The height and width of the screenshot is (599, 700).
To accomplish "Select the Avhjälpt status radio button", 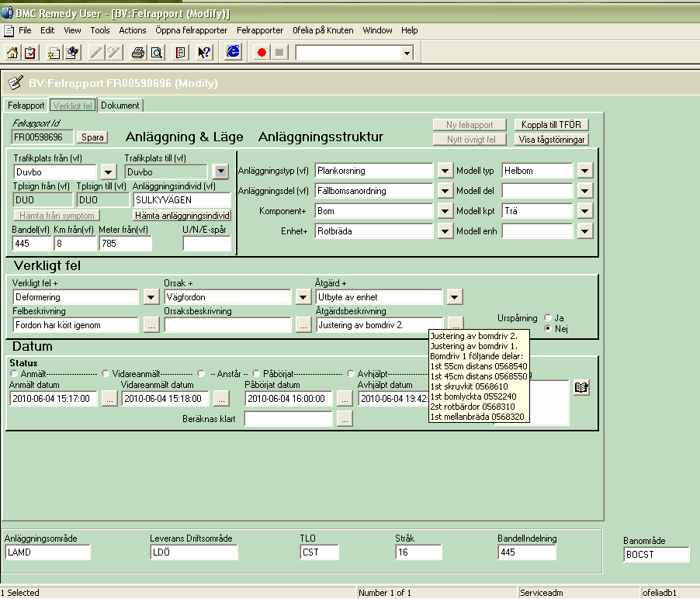I will (351, 373).
